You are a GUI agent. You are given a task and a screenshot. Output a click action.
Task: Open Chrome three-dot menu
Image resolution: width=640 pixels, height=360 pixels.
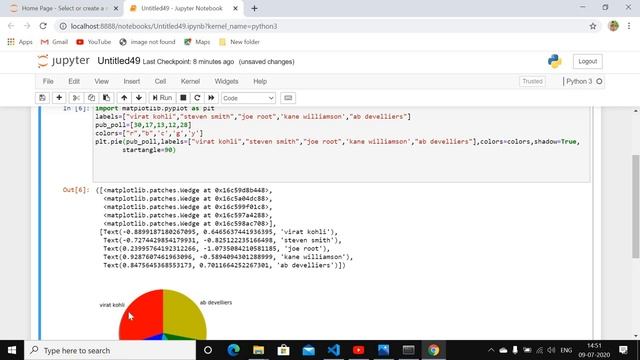coord(629,26)
